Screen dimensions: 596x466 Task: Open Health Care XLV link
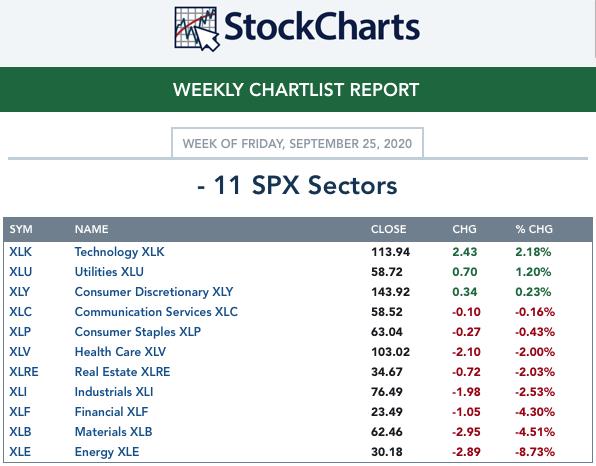coord(120,352)
